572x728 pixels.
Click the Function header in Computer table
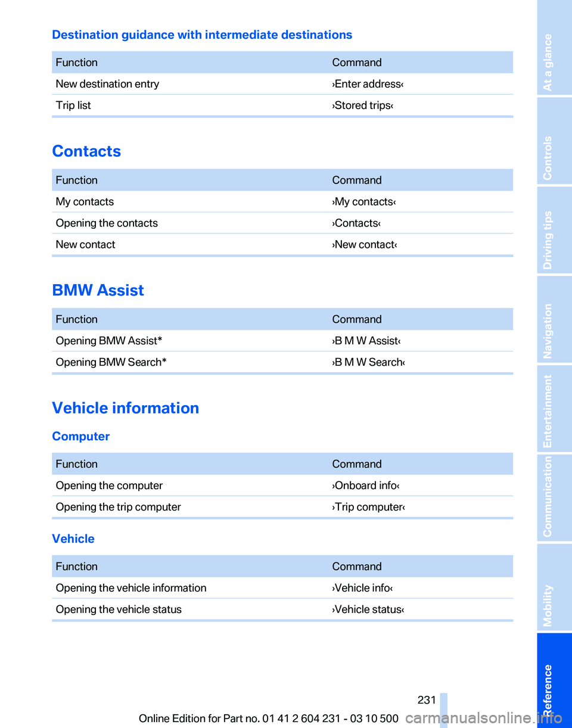[x=76, y=464]
